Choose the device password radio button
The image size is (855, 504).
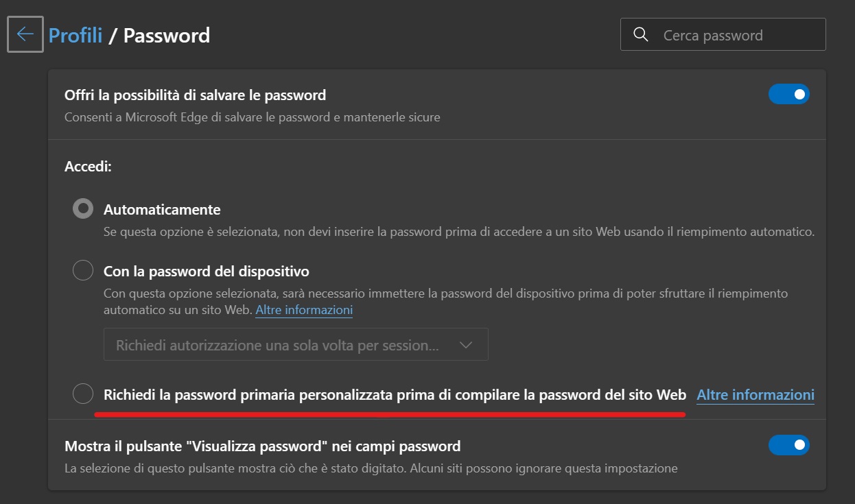[x=83, y=271]
